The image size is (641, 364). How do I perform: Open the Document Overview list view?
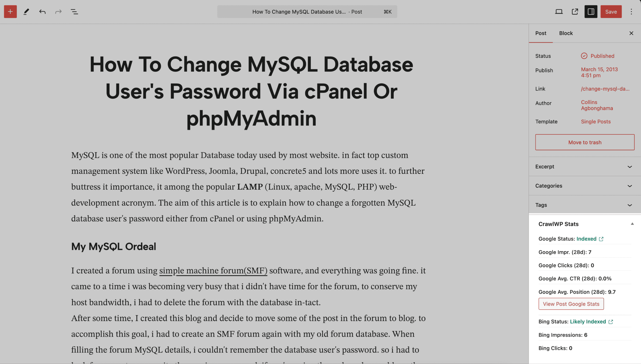[74, 11]
